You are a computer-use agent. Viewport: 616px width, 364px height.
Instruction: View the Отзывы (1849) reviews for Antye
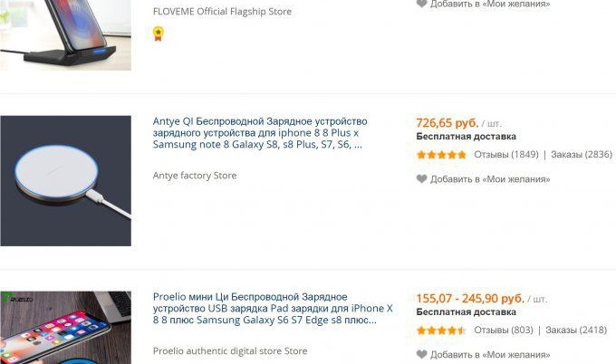(x=505, y=155)
